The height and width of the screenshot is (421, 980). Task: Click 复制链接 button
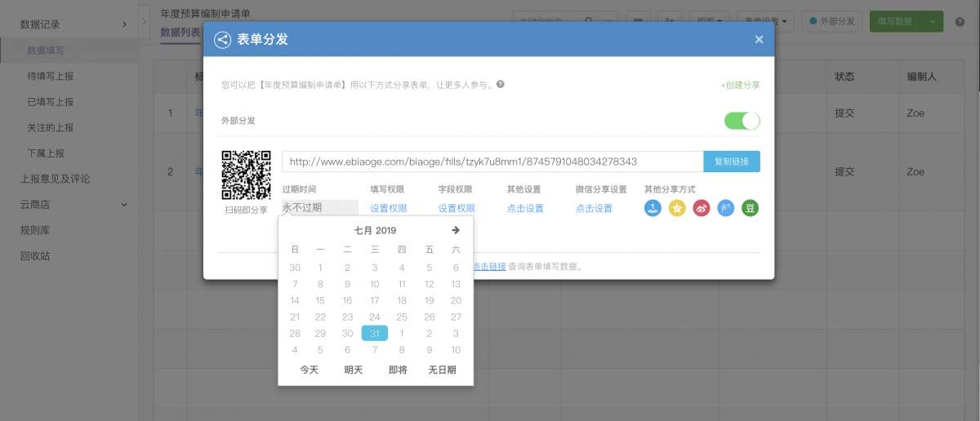732,162
